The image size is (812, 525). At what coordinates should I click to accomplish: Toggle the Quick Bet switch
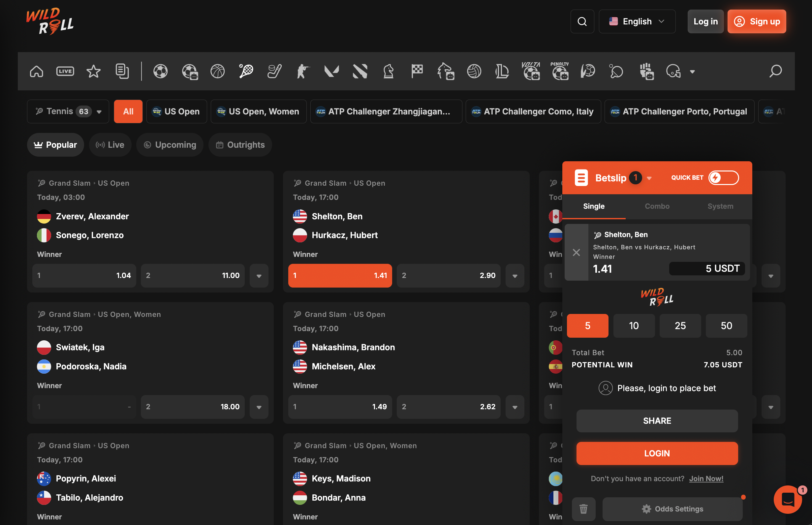723,178
